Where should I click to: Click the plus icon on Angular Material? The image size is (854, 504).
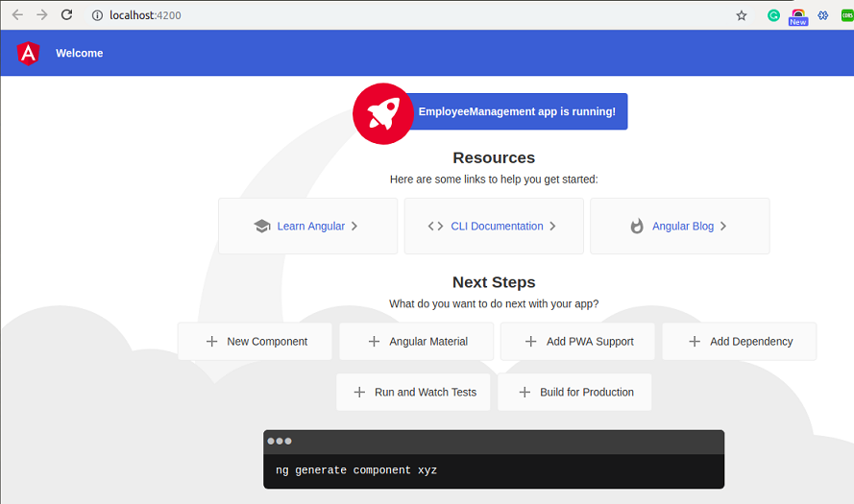pos(374,341)
